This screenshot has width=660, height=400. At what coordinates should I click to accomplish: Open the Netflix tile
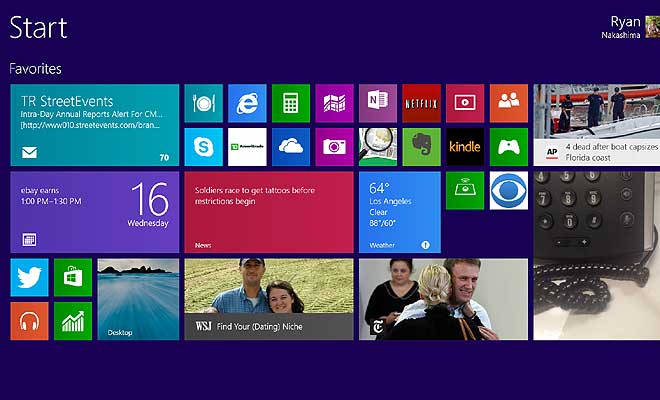tap(421, 103)
